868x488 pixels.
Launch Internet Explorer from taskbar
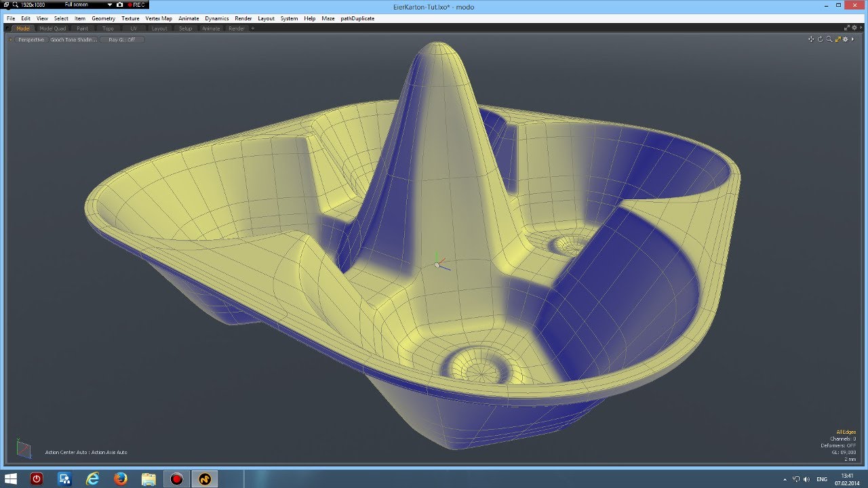93,479
